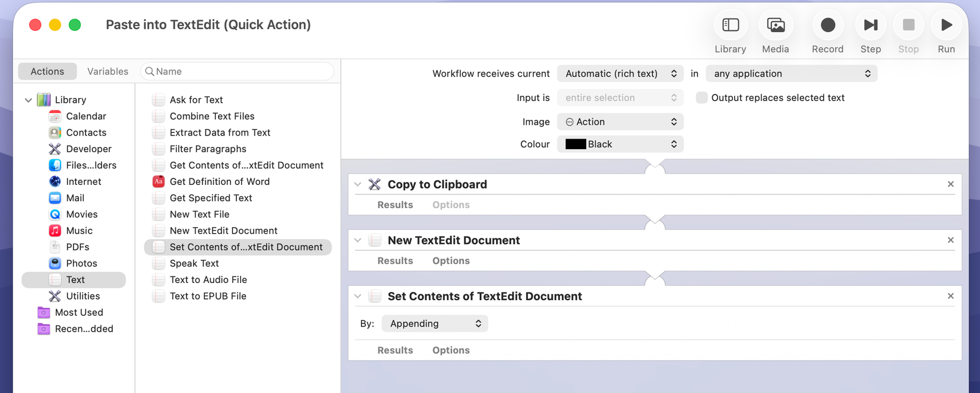Screen dimensions: 980x393
Task: Enable Output replaces selected text checkbox
Action: (702, 98)
